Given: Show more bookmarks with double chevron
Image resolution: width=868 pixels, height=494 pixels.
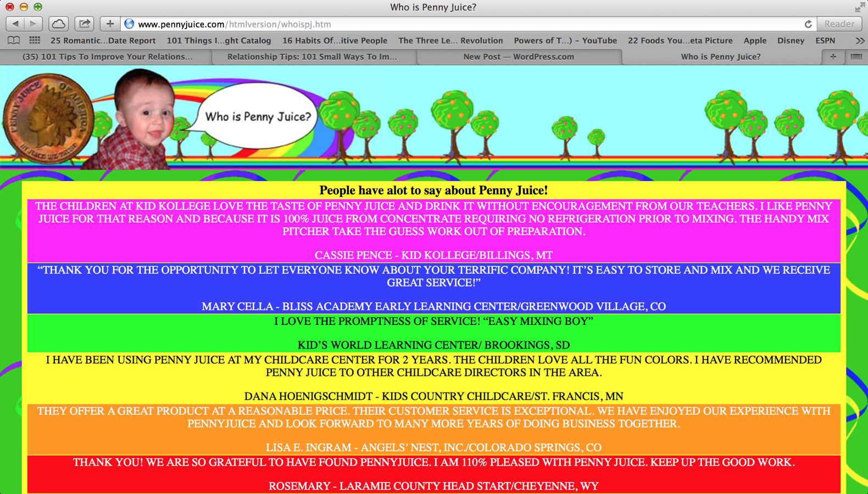Looking at the screenshot, I should click(860, 41).
